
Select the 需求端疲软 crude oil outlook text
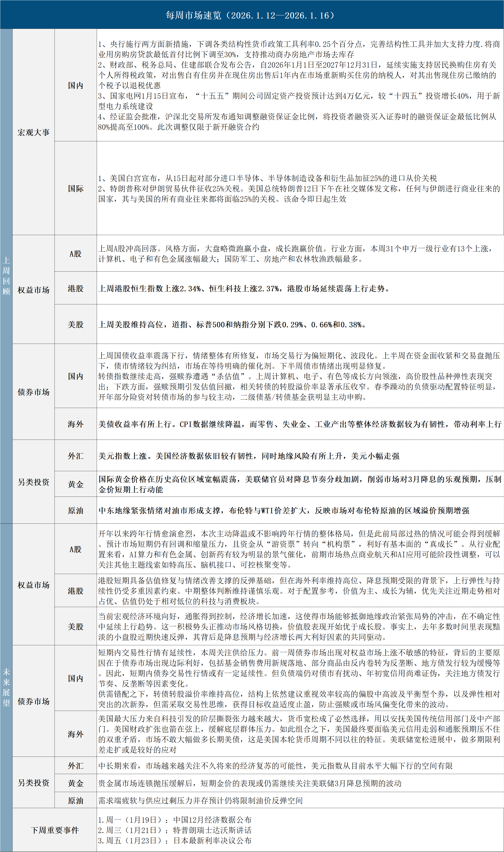click(x=200, y=801)
